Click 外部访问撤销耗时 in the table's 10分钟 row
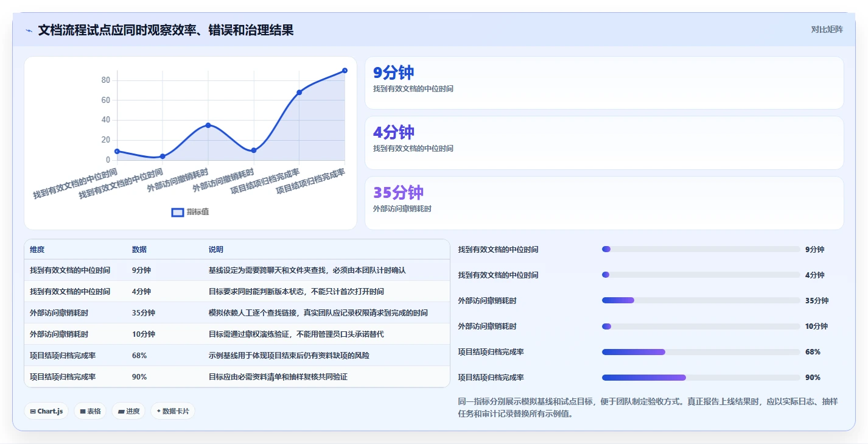This screenshot has width=868, height=444. (59, 334)
